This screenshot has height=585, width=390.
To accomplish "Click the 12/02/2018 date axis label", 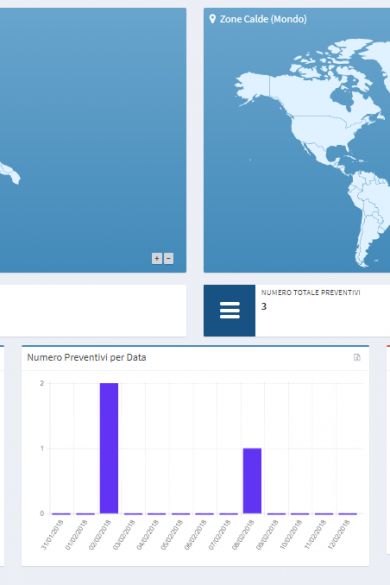I will point(339,535).
